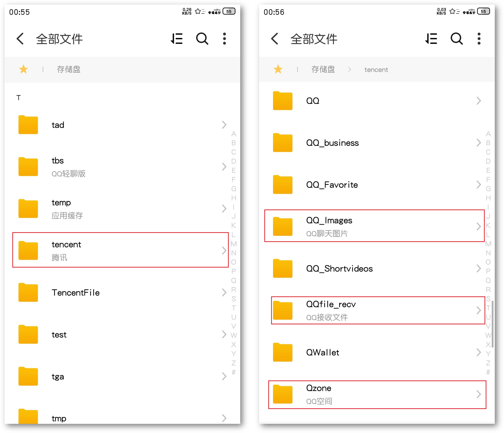
Task: Select QQ空间 subtitle text
Action: [x=319, y=401]
